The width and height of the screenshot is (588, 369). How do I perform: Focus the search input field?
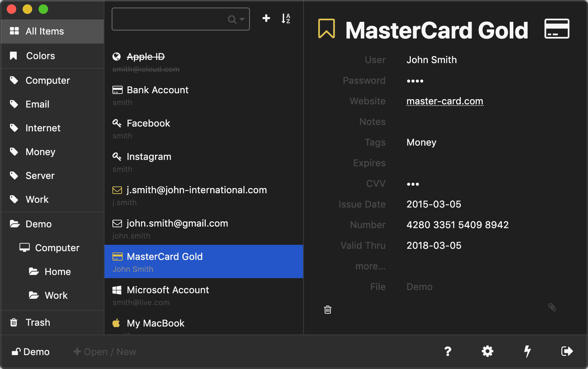181,19
